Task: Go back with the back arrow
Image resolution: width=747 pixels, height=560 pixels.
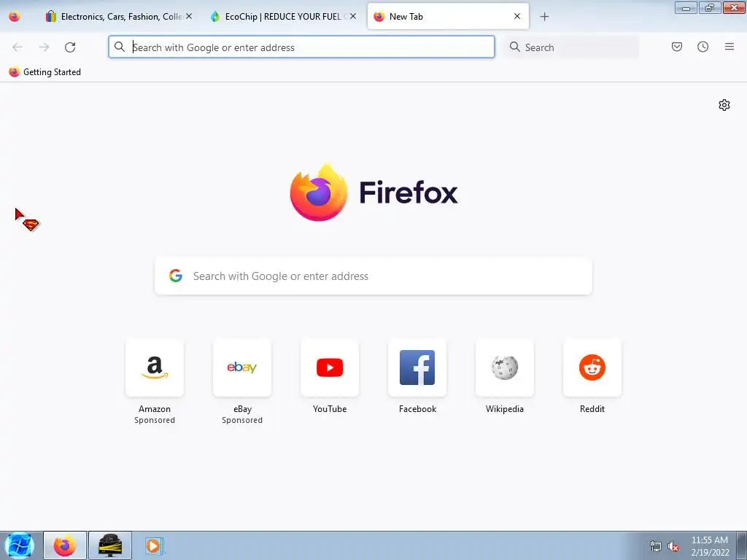Action: (18, 47)
